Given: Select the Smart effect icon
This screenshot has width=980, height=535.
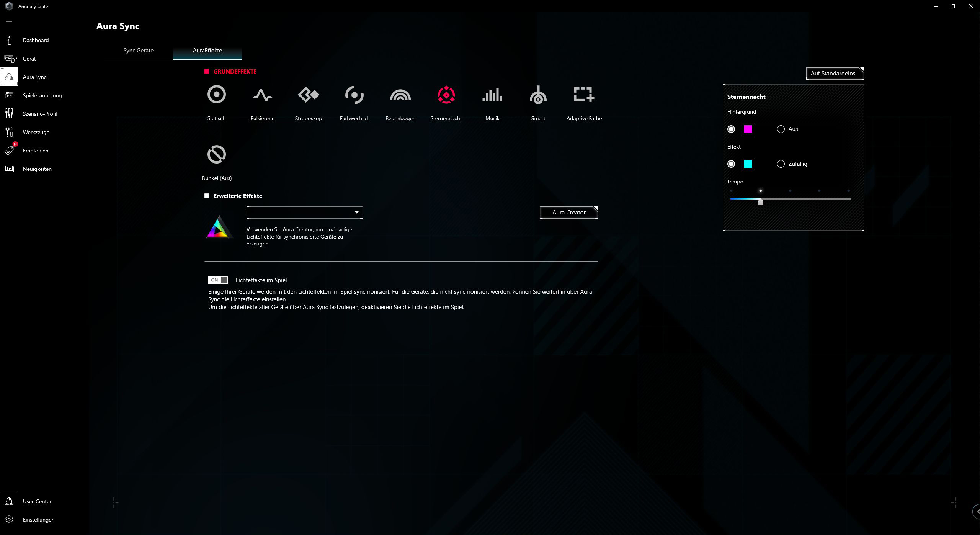Looking at the screenshot, I should 538,95.
